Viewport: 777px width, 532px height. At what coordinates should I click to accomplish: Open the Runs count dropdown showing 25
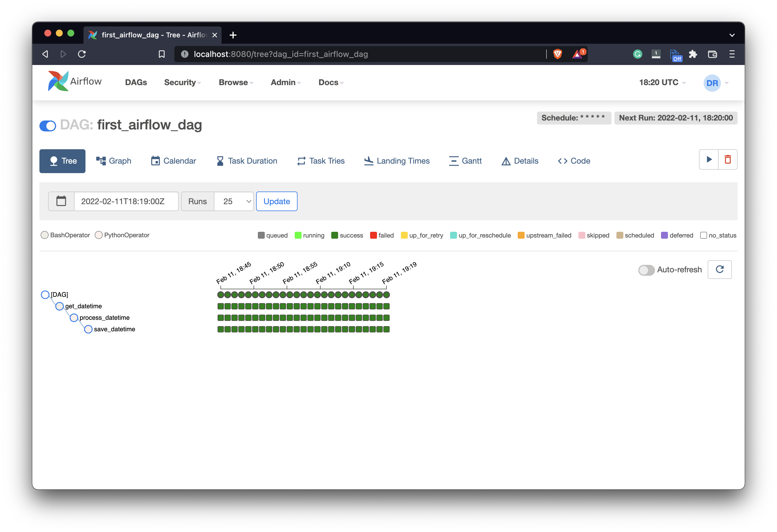(x=234, y=201)
